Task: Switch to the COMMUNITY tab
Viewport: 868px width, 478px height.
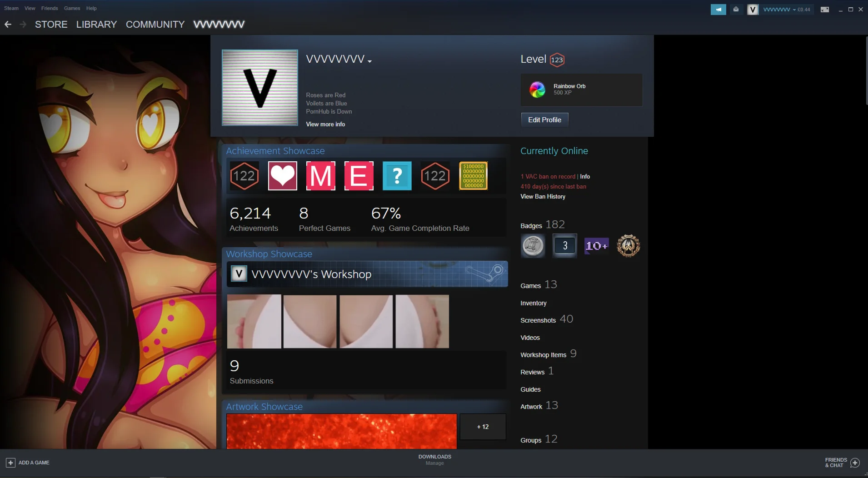Action: pyautogui.click(x=155, y=24)
